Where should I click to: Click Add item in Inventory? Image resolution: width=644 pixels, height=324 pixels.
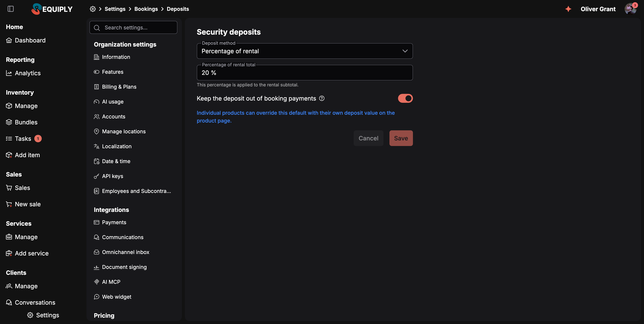[23, 155]
